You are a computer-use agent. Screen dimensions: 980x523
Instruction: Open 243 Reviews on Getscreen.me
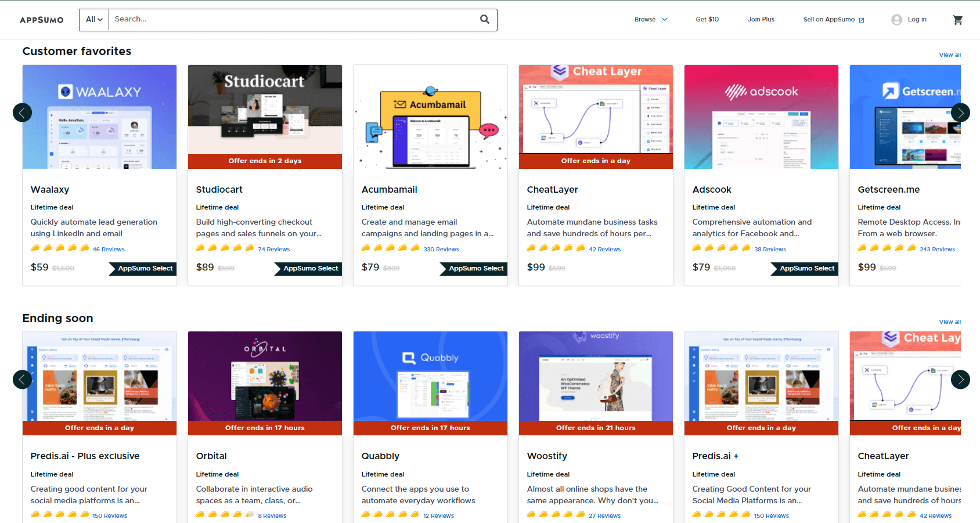[938, 250]
